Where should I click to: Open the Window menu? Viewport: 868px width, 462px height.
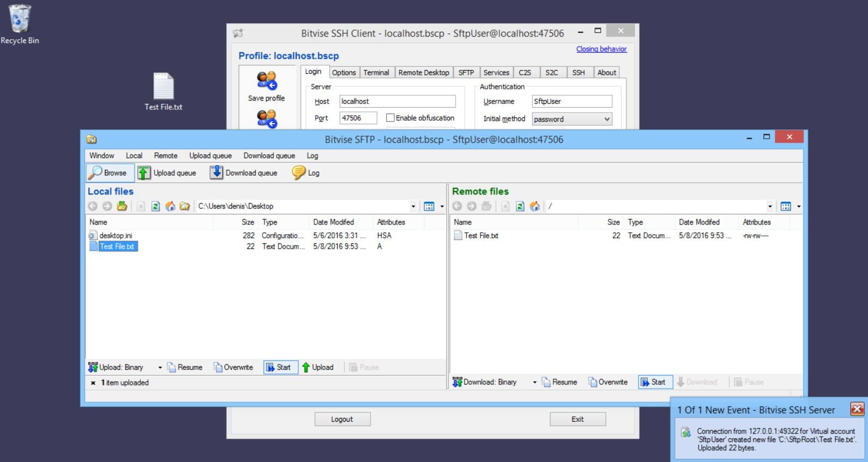[x=102, y=156]
